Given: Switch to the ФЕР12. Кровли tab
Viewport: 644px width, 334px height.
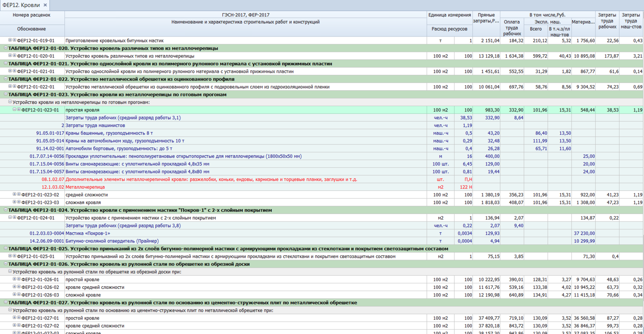Looking at the screenshot, I should click(x=21, y=5).
